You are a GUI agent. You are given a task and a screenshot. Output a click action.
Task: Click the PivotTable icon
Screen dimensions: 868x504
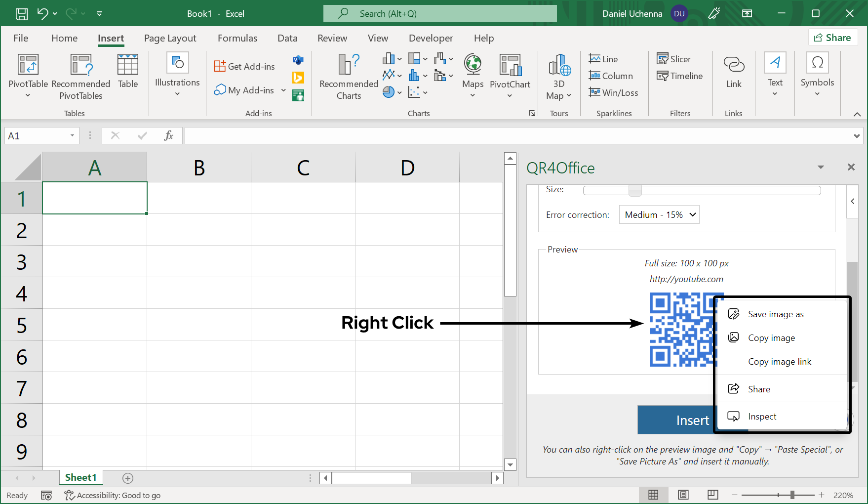(x=28, y=65)
